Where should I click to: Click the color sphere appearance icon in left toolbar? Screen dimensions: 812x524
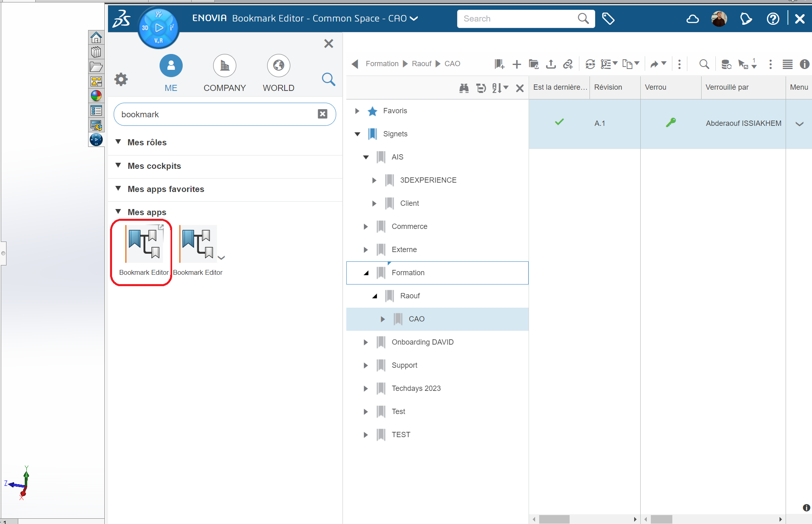click(96, 96)
